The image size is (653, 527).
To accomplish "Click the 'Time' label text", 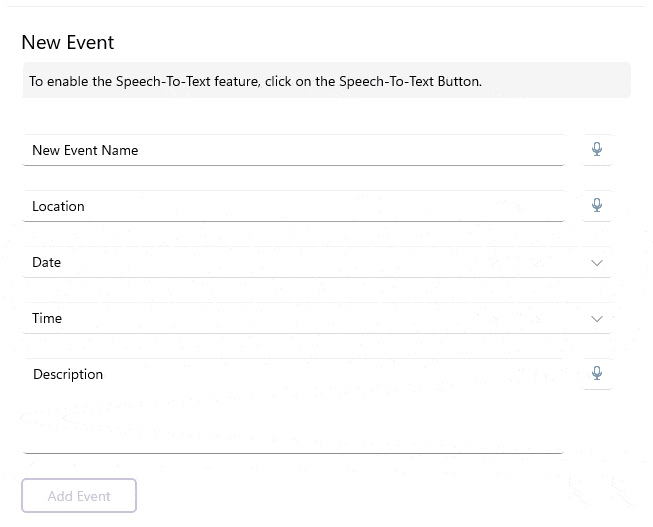I will [47, 319].
